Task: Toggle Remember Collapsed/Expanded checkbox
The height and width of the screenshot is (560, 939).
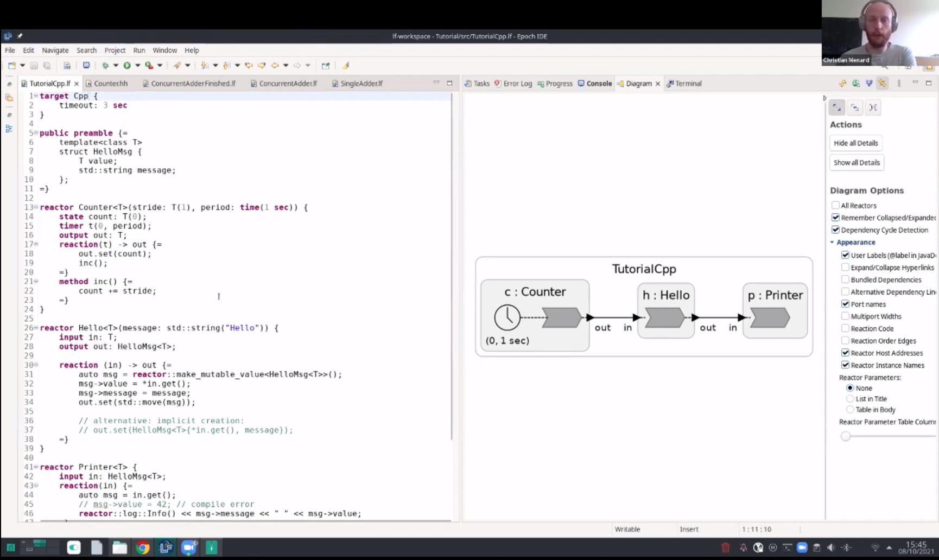Action: [835, 218]
